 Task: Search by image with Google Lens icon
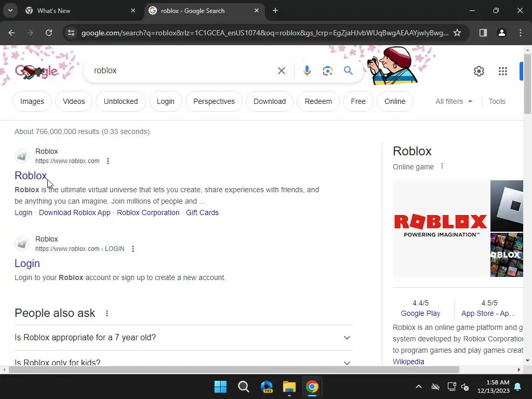[x=327, y=71]
